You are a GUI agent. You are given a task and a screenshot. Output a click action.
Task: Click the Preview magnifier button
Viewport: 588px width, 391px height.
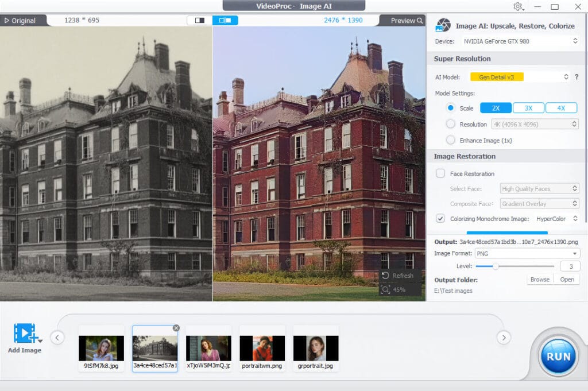407,20
